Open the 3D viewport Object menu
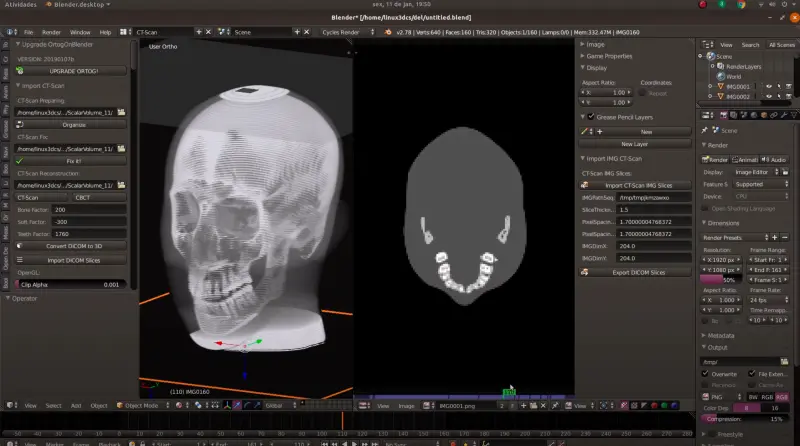Screen dimensions: 800x446 pos(99,406)
